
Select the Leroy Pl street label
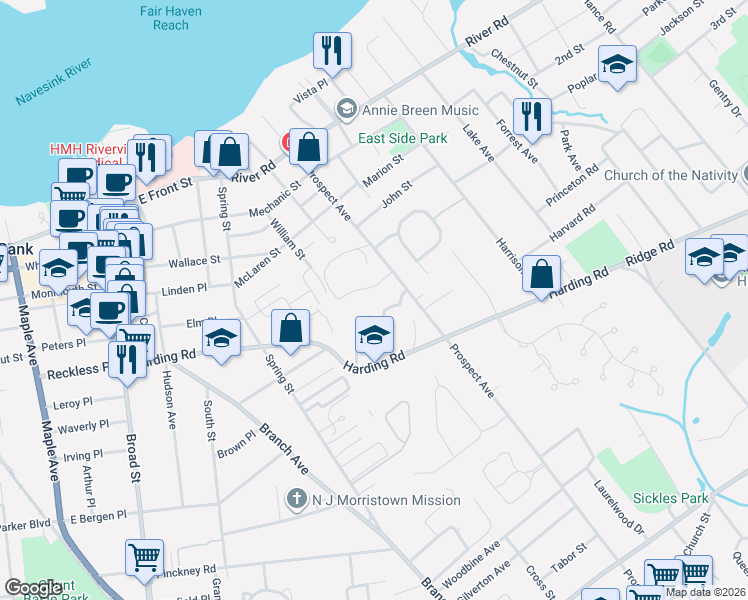tap(73, 403)
